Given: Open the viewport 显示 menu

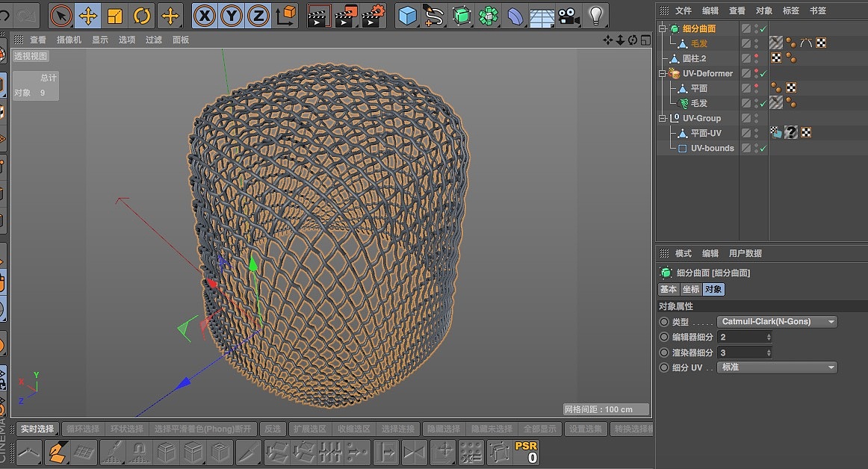Looking at the screenshot, I should 100,40.
